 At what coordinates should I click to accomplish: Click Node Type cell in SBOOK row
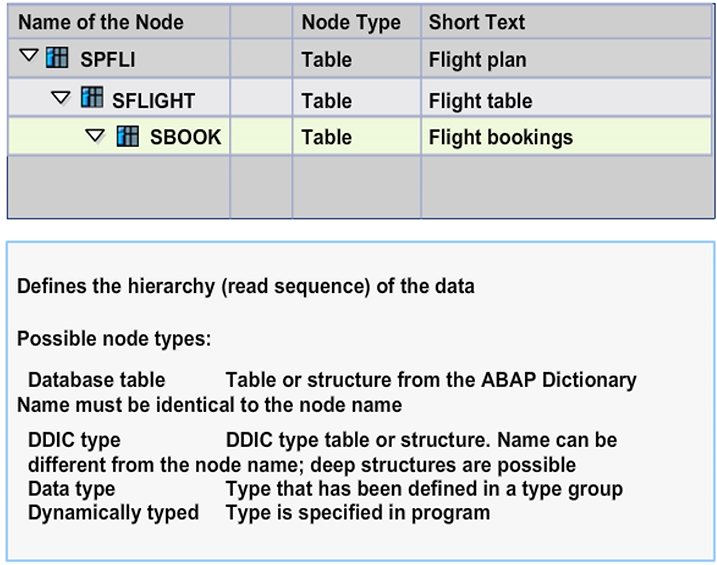(327, 138)
